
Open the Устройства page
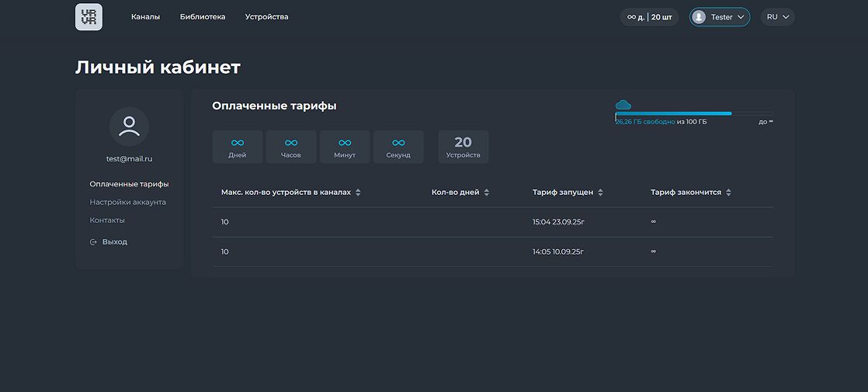266,17
